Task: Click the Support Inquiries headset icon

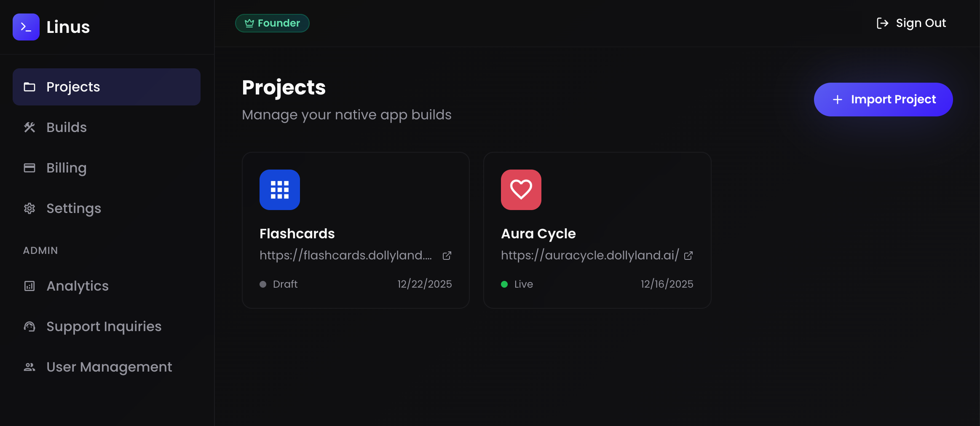Action: point(29,326)
